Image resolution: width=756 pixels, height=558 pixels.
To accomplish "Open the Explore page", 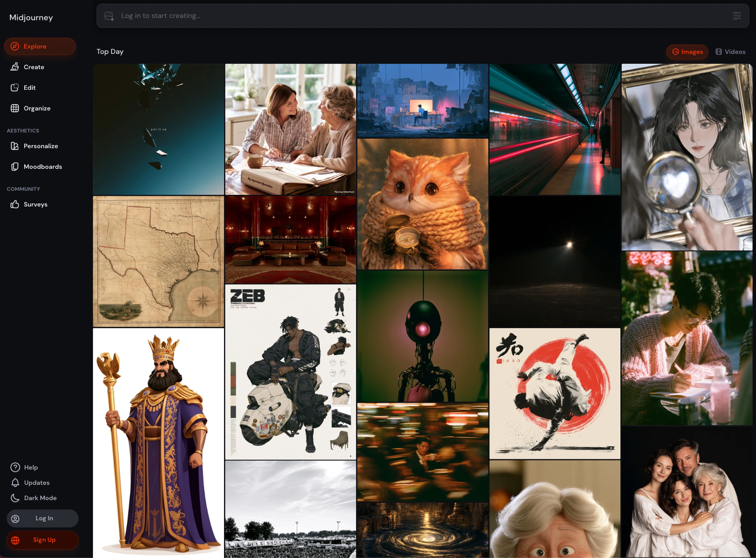I will click(x=40, y=46).
